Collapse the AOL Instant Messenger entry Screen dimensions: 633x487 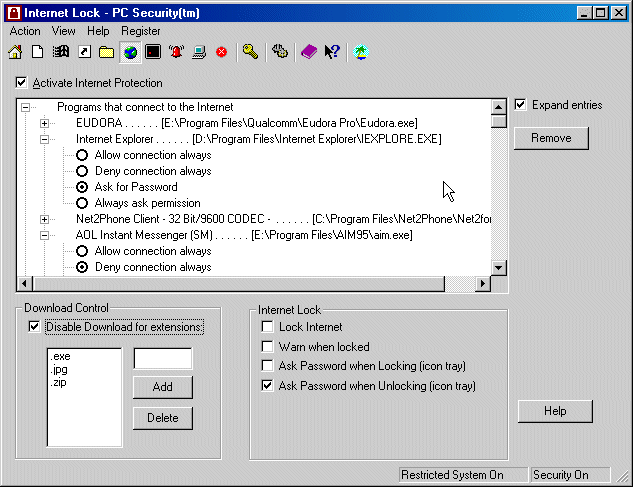(x=44, y=235)
